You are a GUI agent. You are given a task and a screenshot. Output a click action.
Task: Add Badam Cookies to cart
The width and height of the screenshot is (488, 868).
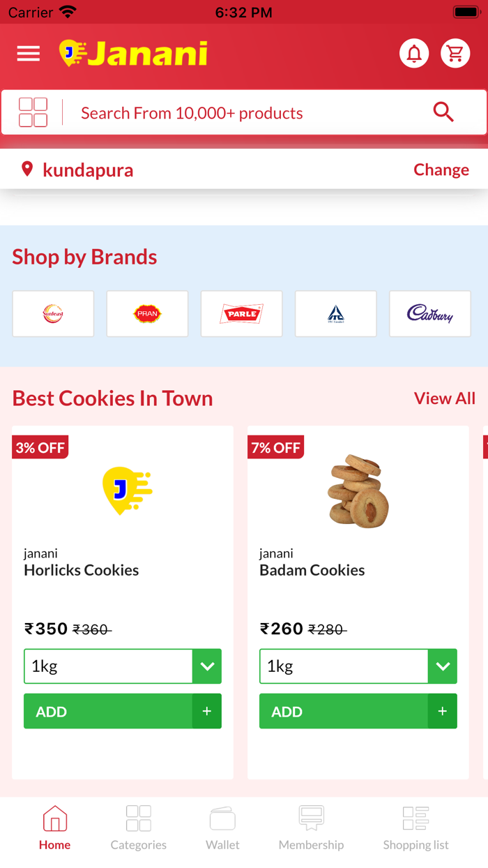(x=358, y=711)
